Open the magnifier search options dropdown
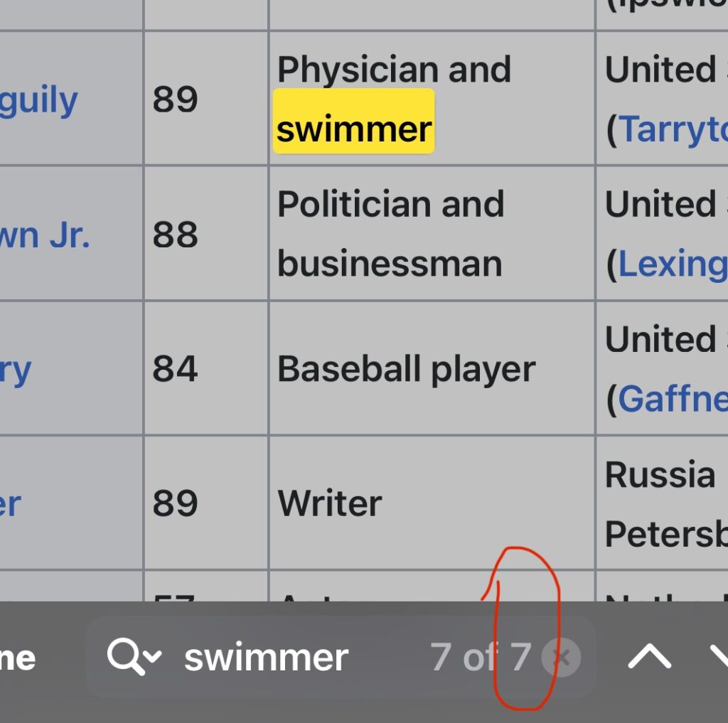Viewport: 728px width, 723px height. (134, 658)
